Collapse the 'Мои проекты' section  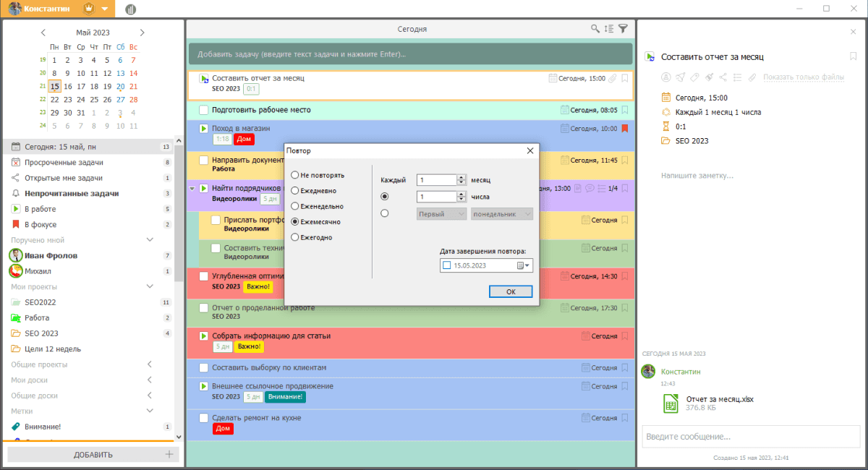point(150,286)
